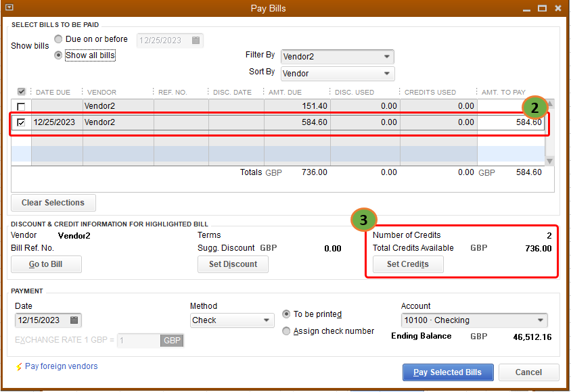Click the DISC. DATE column header
The image size is (571, 392).
click(232, 93)
